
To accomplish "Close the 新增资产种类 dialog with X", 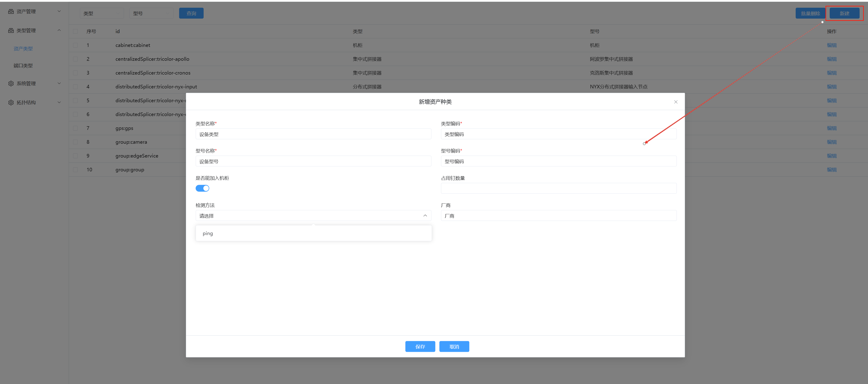I will pyautogui.click(x=675, y=102).
